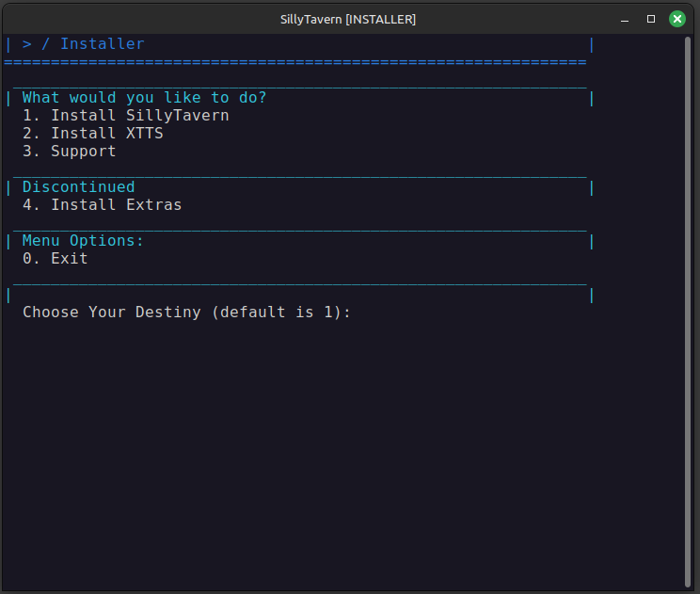Click the '2. Install XTTS' line
This screenshot has height=594, width=700.
pyautogui.click(x=93, y=134)
